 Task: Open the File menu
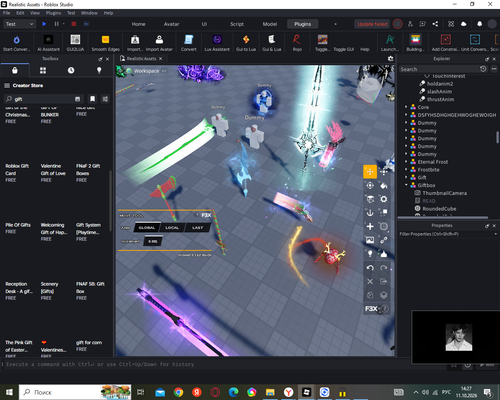(7, 13)
